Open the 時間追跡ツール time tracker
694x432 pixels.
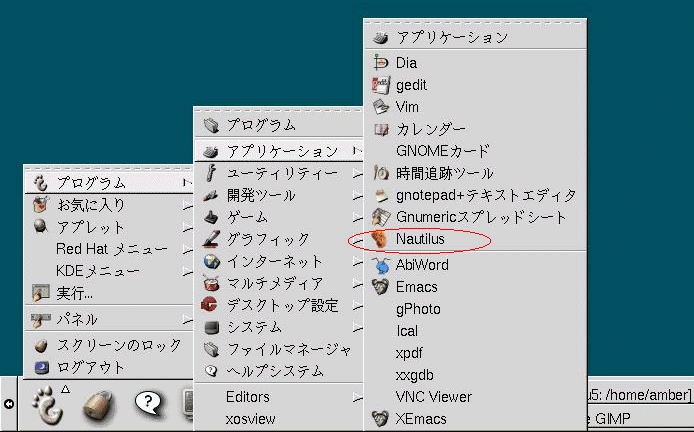[475, 173]
